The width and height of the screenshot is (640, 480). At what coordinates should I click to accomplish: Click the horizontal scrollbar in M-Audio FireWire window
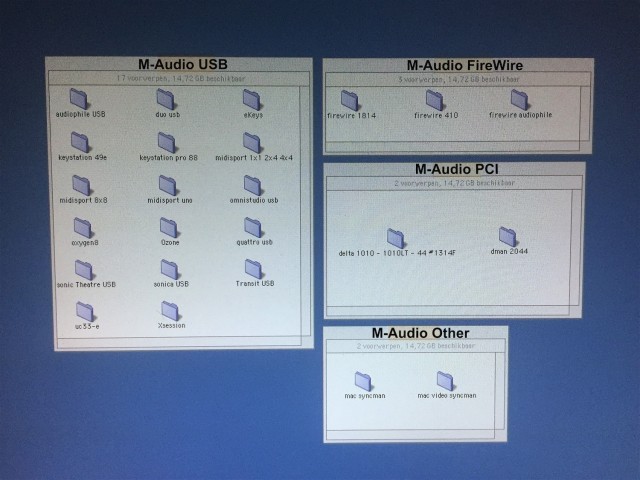tap(453, 146)
